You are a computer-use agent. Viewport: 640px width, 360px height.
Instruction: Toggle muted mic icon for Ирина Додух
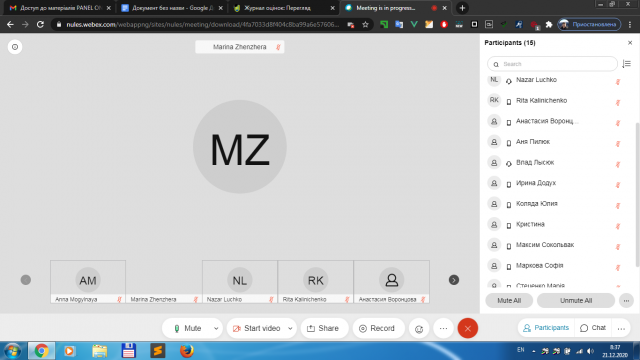(618, 185)
